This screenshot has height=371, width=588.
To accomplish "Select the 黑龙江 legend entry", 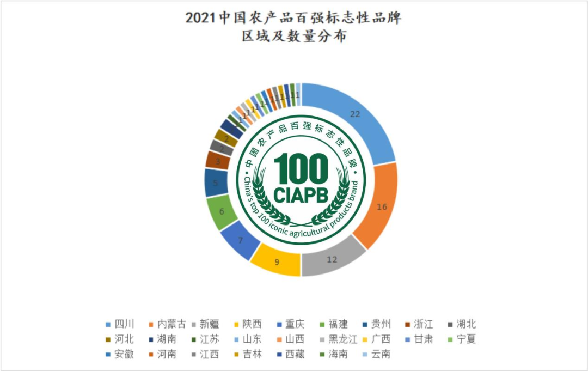I will point(338,339).
